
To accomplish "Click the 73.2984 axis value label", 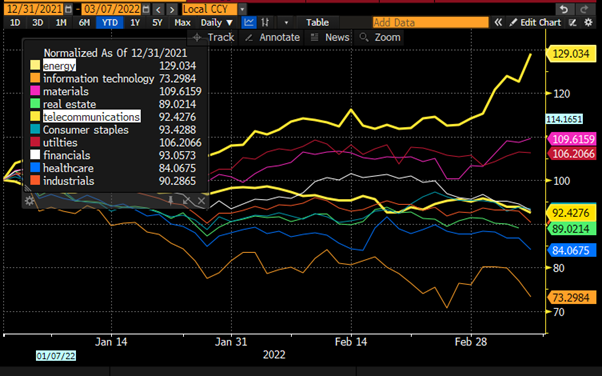I will (x=571, y=297).
